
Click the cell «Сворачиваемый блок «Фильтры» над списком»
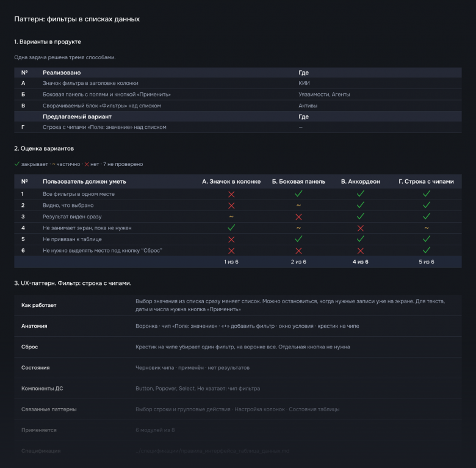(x=102, y=106)
